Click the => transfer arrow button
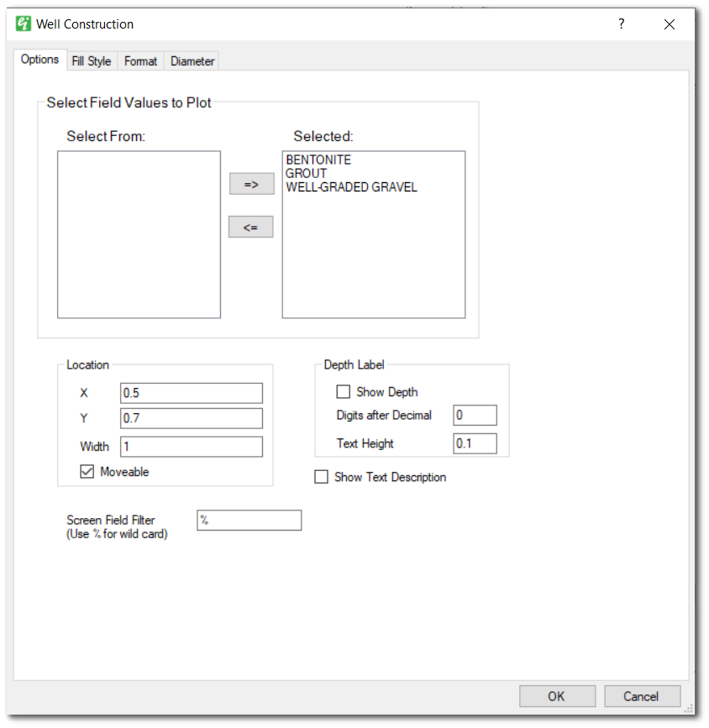 [x=250, y=183]
